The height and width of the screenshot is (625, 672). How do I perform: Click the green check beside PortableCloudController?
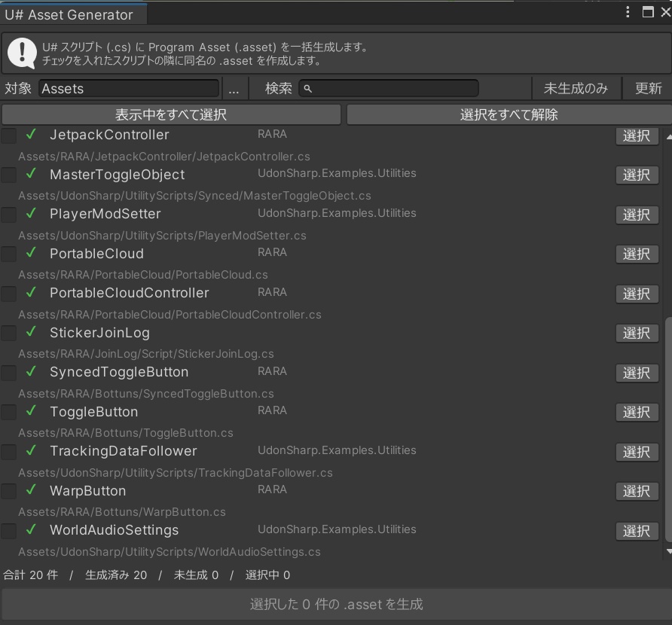(x=31, y=292)
